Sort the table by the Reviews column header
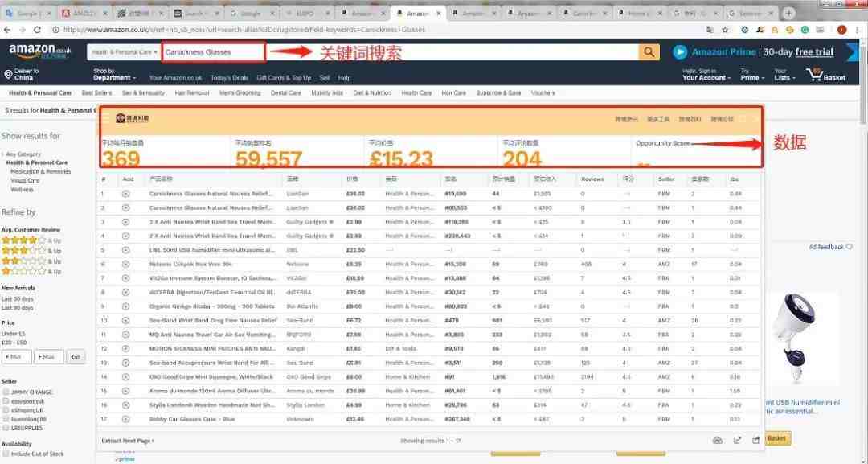Screen dimensions: 868x464 click(592, 179)
